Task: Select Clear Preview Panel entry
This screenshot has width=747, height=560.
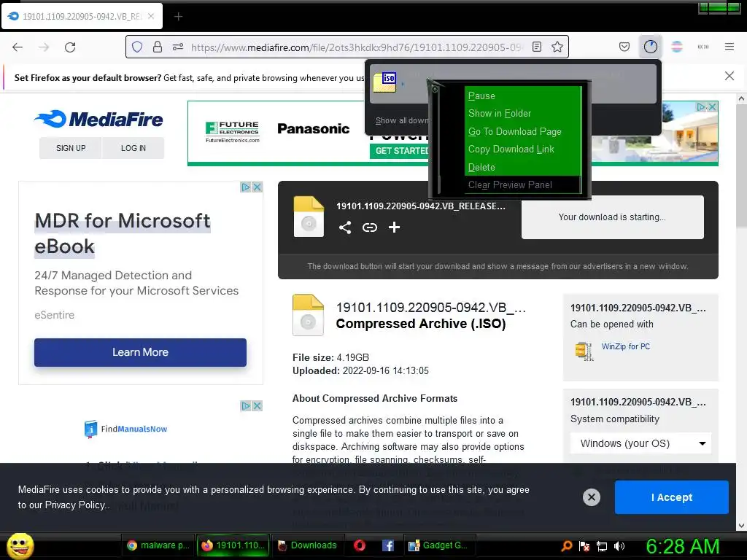Action: coord(522,184)
